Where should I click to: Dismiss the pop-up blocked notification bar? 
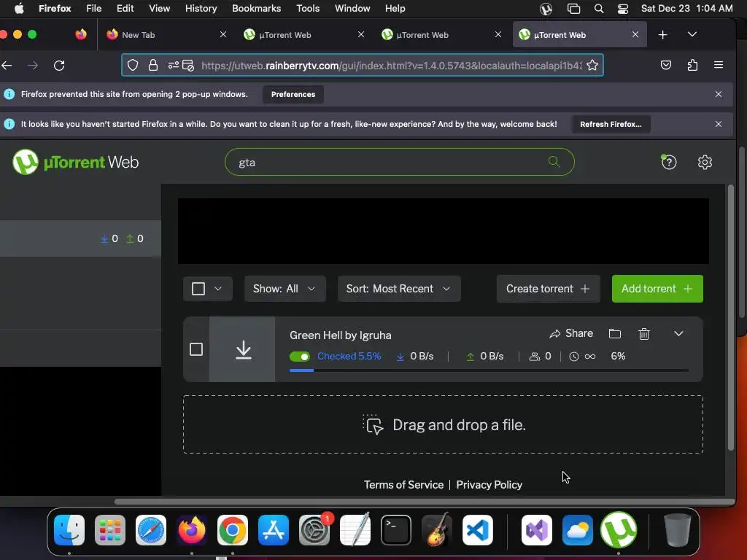click(719, 94)
